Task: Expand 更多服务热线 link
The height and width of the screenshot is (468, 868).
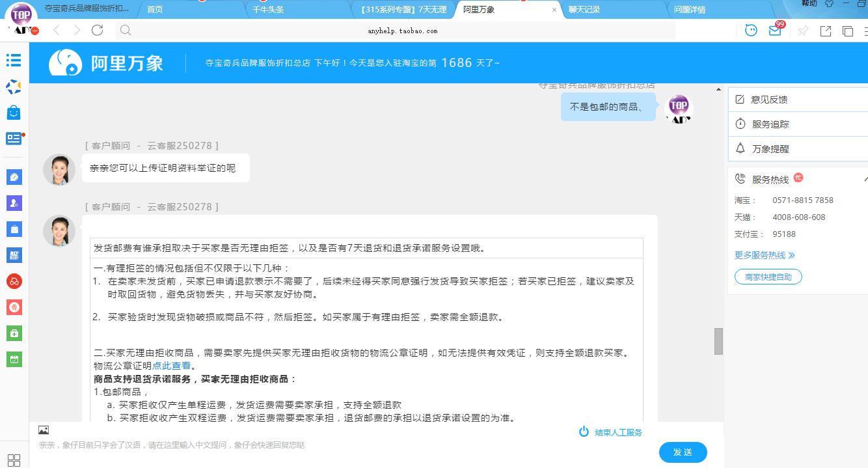Action: pyautogui.click(x=765, y=255)
